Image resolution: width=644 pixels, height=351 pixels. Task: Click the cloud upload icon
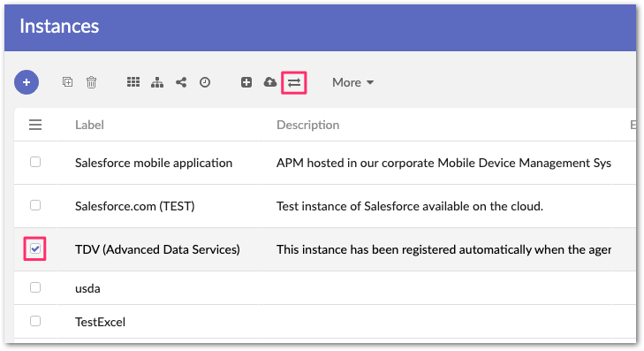point(269,82)
